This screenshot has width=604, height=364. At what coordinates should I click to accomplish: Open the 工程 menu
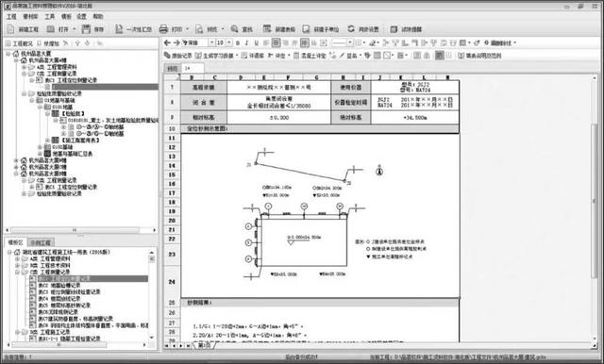(x=11, y=17)
